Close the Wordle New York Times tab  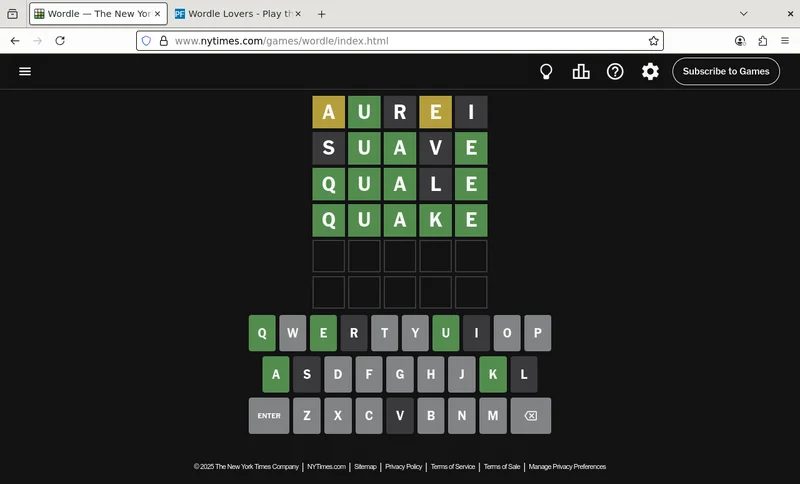click(x=158, y=14)
